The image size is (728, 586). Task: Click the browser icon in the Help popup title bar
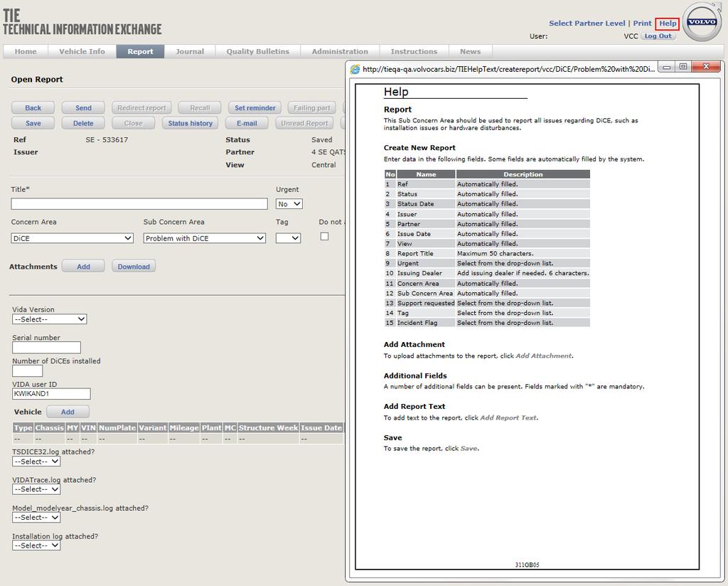(x=355, y=69)
